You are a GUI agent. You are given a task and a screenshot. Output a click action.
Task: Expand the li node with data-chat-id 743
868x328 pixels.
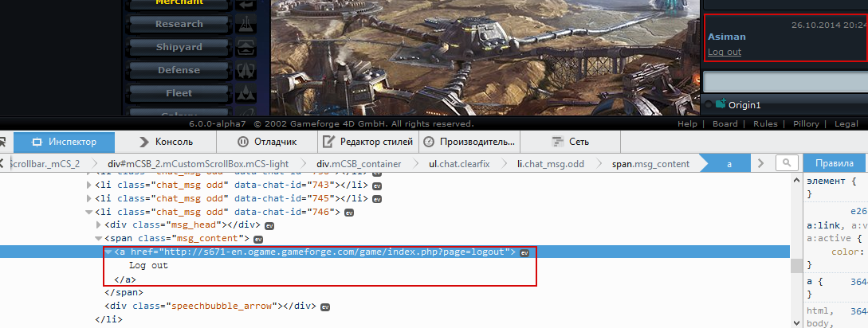[x=89, y=185]
